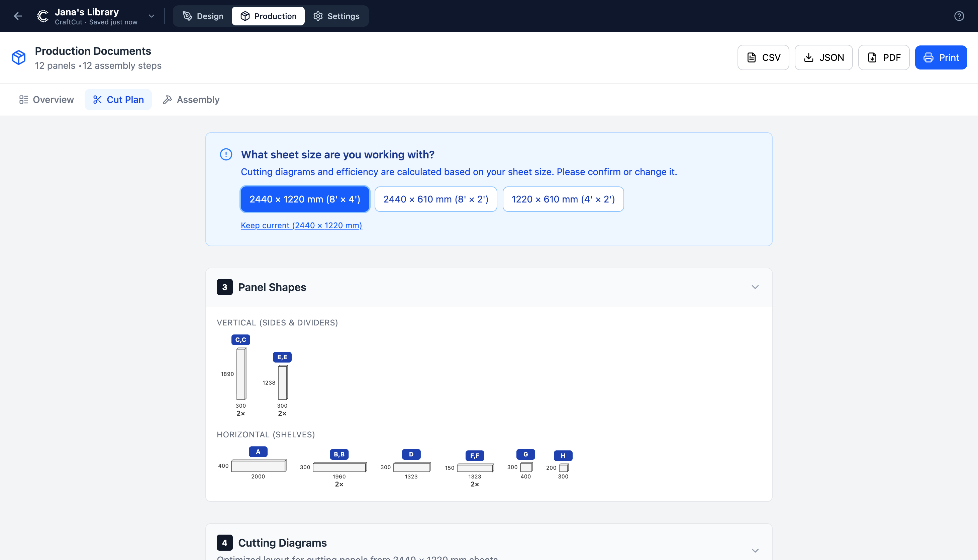Confirm the 2440 × 1220 mm sheet size
Viewport: 978px width, 560px height.
pos(304,199)
